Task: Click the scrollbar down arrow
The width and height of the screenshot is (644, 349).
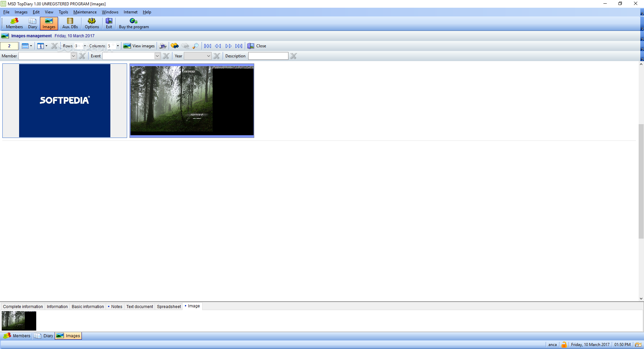Action: tap(641, 298)
